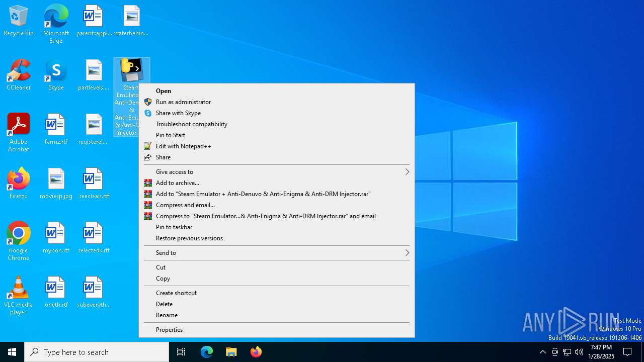
Task: Select the Firefox desktop shortcut
Action: click(19, 184)
